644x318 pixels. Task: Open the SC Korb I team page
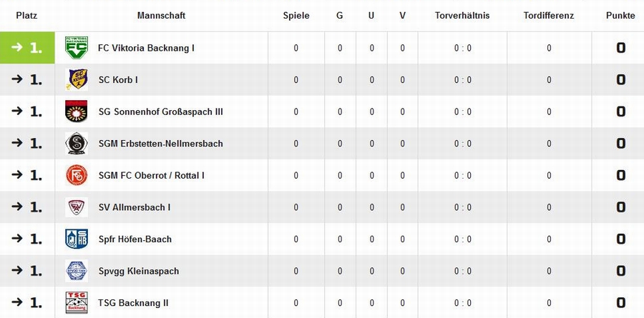(118, 79)
